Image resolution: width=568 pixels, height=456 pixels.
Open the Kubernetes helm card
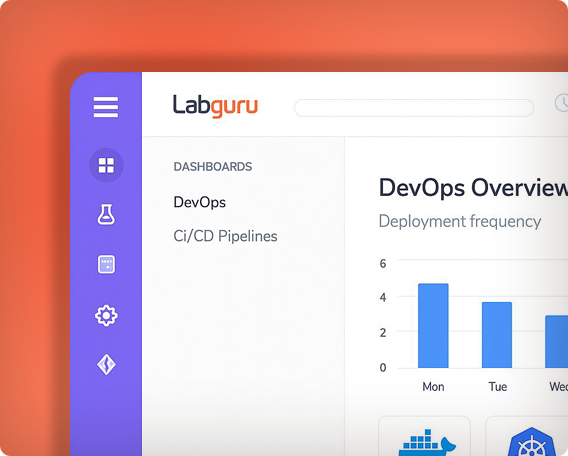tap(527, 436)
